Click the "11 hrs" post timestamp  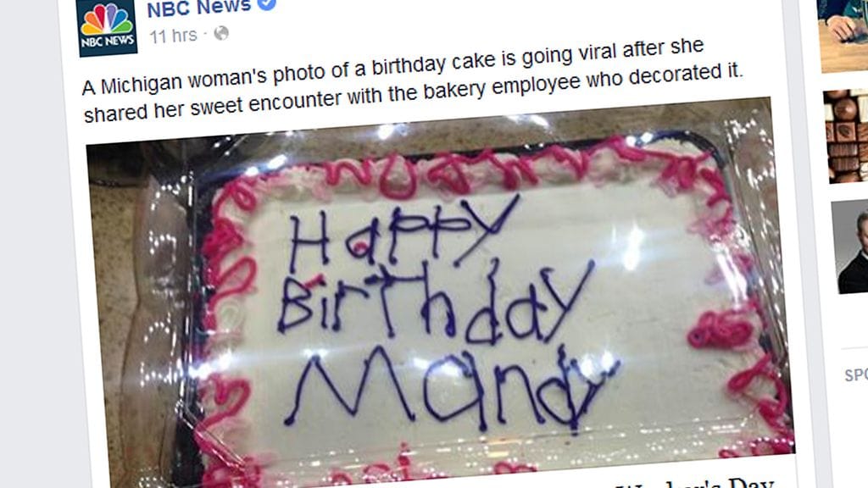[173, 36]
